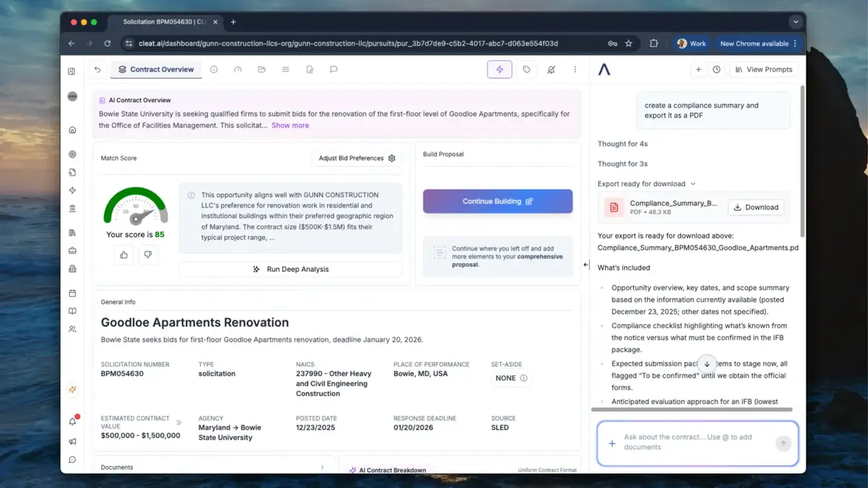Open the bank building sidebar icon

coord(72,208)
